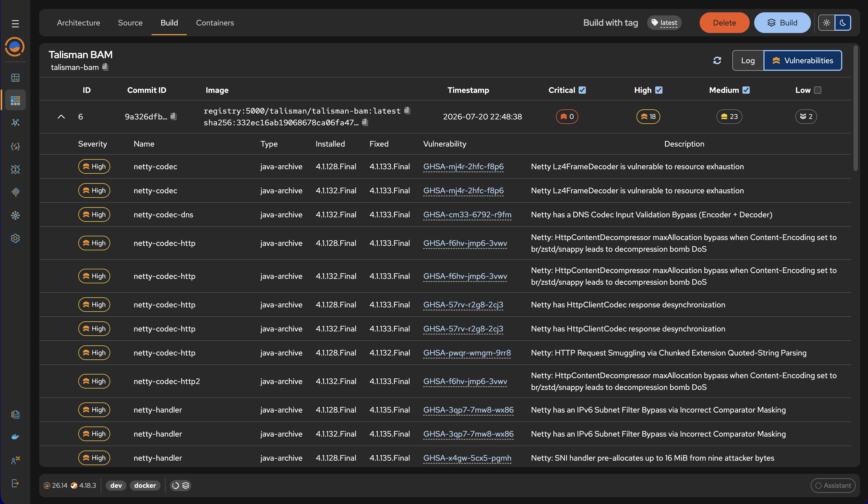
Task: Open the settings gear in sidebar
Action: pos(15,238)
